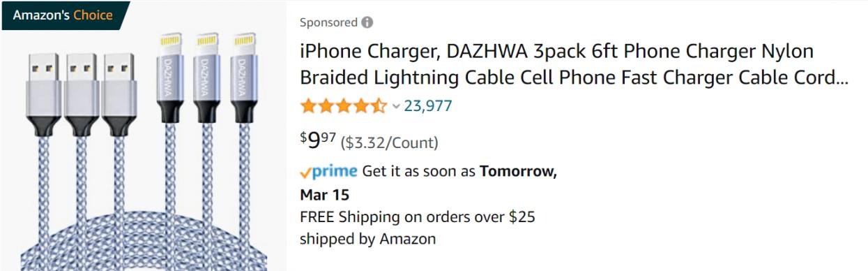Click the $3.32/Count unit price
Image resolution: width=868 pixels, height=271 pixels.
coord(389,143)
